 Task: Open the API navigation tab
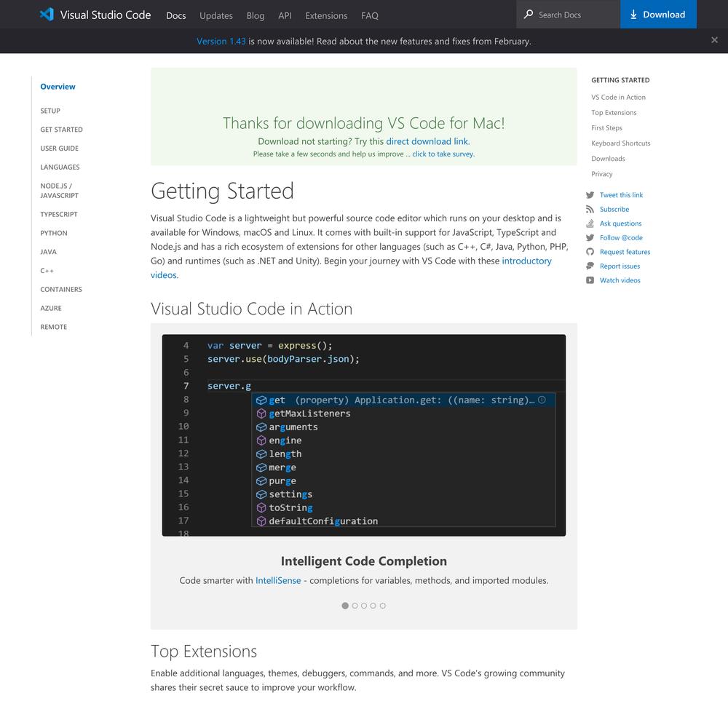pos(285,16)
